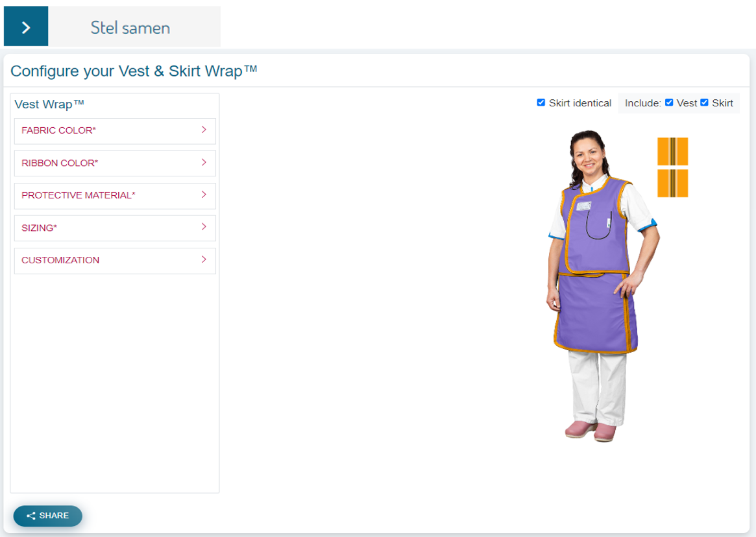The image size is (756, 537).
Task: Click the Include: label text
Action: pos(642,103)
